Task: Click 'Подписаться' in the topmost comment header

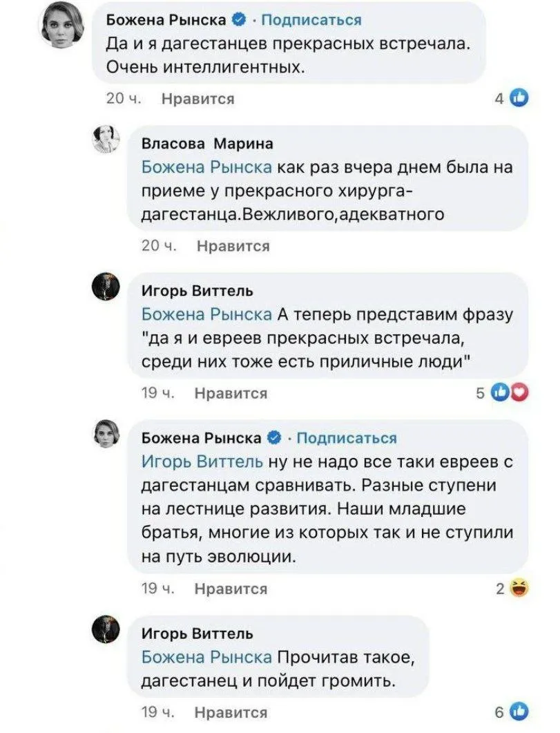Action: 311,21
